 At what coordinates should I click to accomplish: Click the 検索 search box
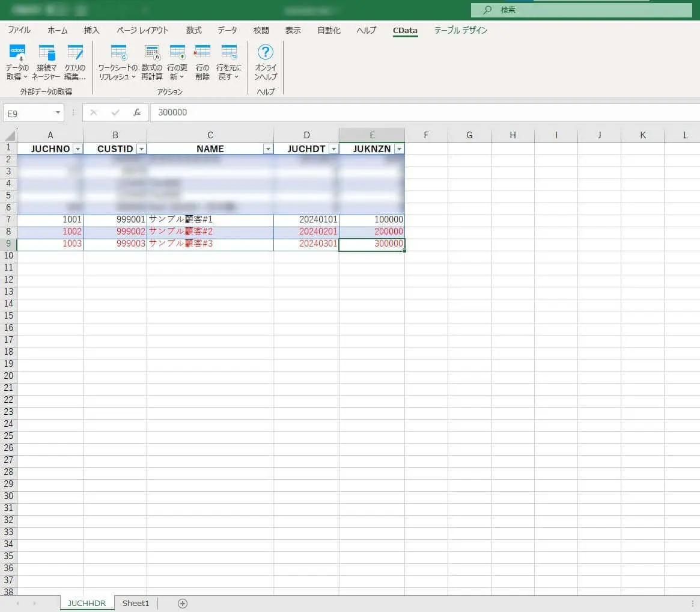tap(581, 10)
